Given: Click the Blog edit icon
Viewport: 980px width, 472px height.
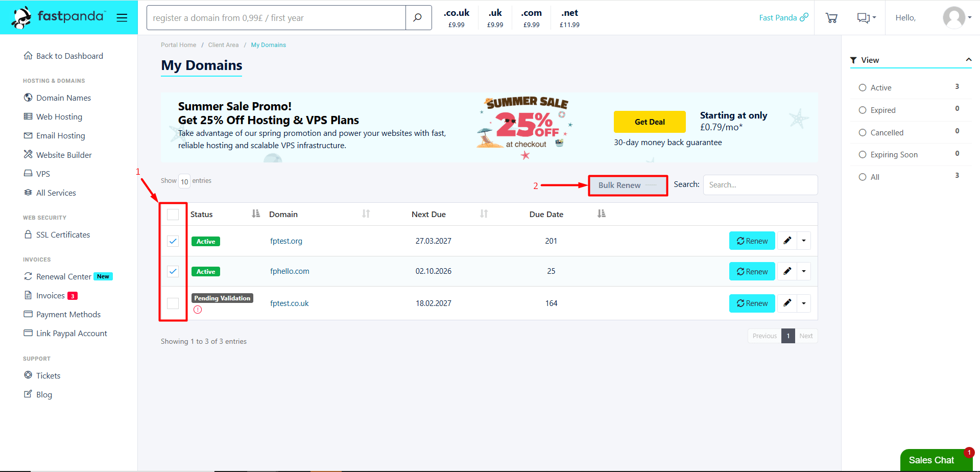Looking at the screenshot, I should (x=28, y=394).
